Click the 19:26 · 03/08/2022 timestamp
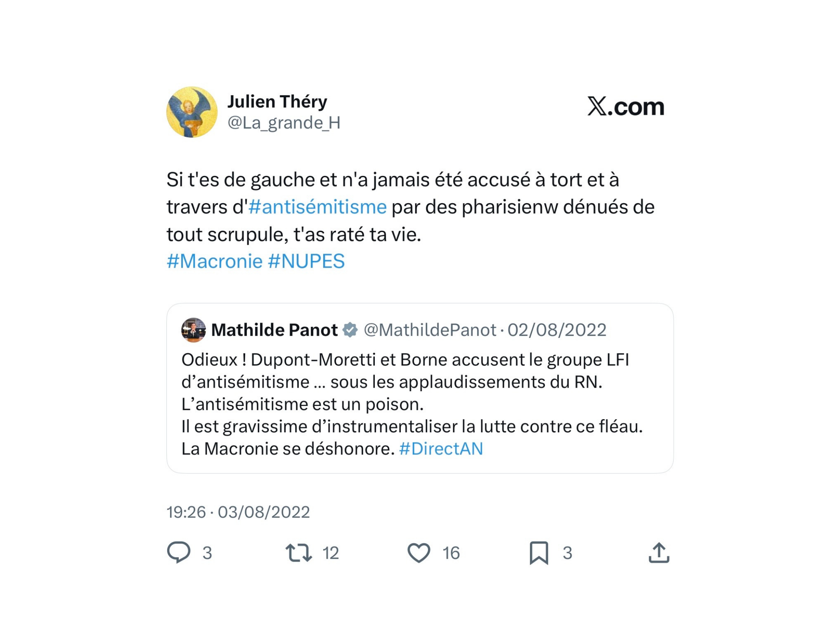Viewport: 840px width, 630px height. pos(238,512)
